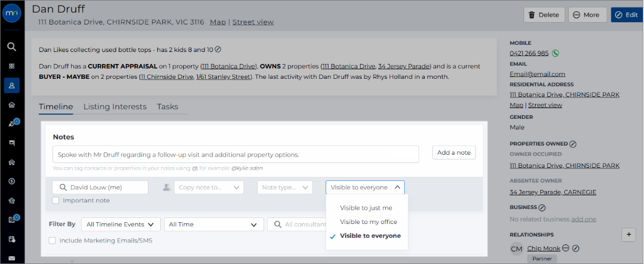The width and height of the screenshot is (644, 264).
Task: Open 34 Jersey Parade, CARNEGIE absentee link
Action: coord(553,192)
